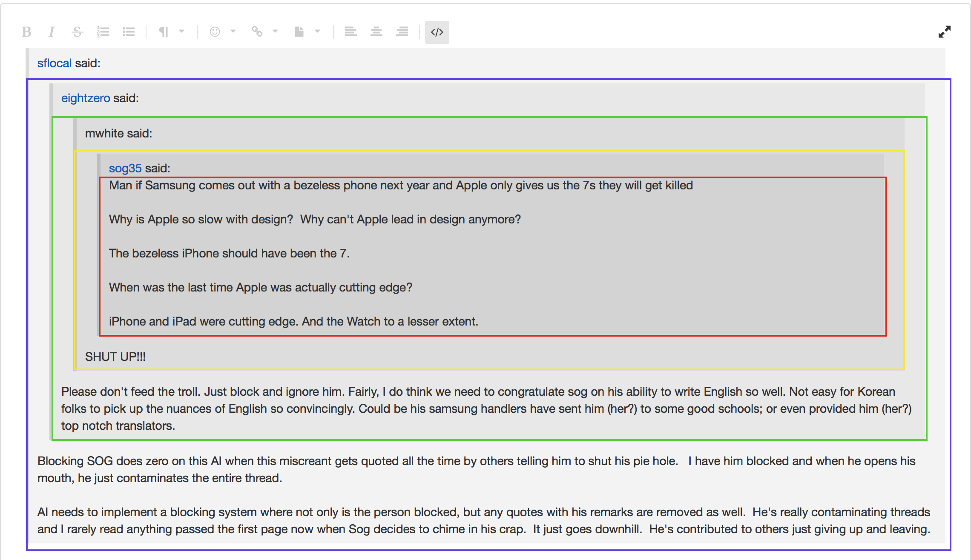Open sflocal's profile link
Image resolution: width=971 pixels, height=560 pixels.
click(54, 63)
